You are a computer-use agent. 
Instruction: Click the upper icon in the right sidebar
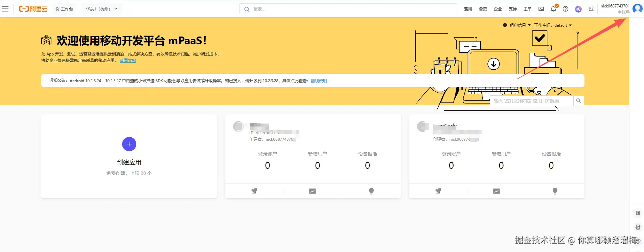pyautogui.click(x=638, y=213)
